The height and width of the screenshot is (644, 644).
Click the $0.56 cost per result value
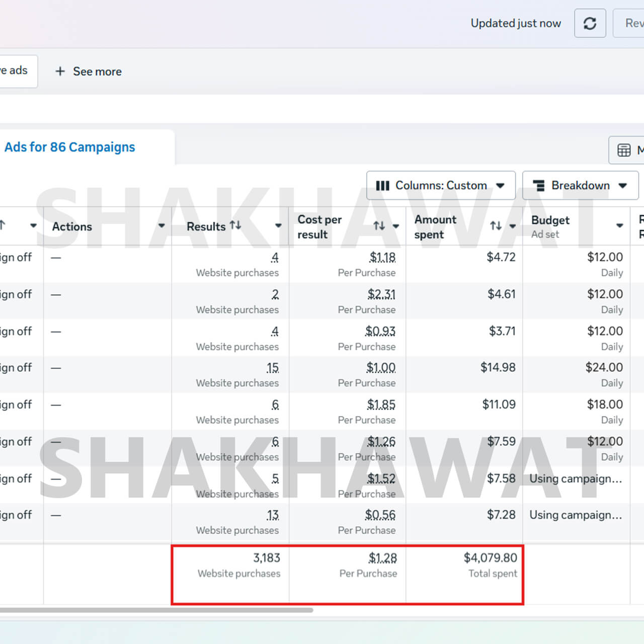380,515
